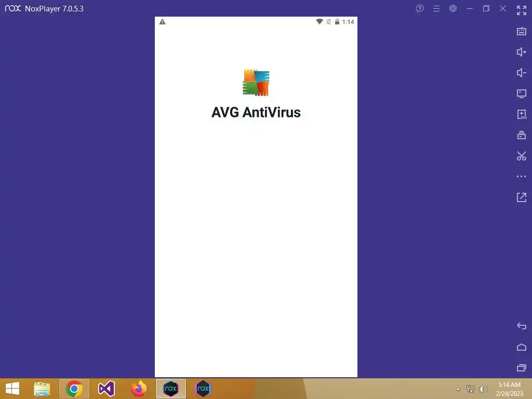Go back in Android emulator

click(522, 326)
